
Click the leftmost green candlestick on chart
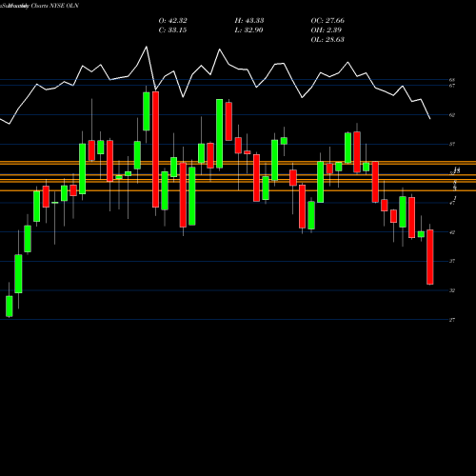(10, 307)
